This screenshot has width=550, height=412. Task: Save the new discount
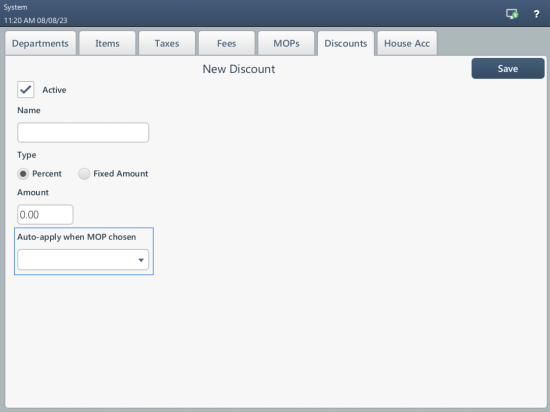coord(508,69)
